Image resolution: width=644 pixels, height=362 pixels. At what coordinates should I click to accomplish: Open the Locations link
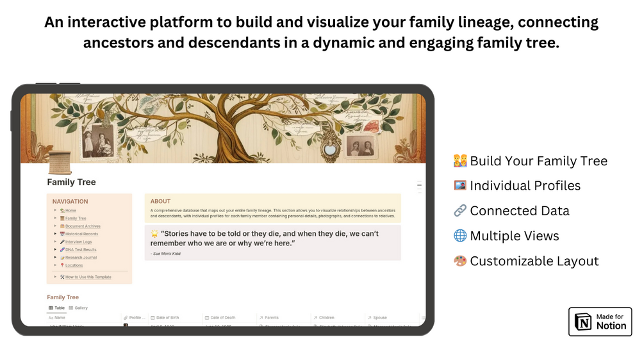click(x=74, y=265)
